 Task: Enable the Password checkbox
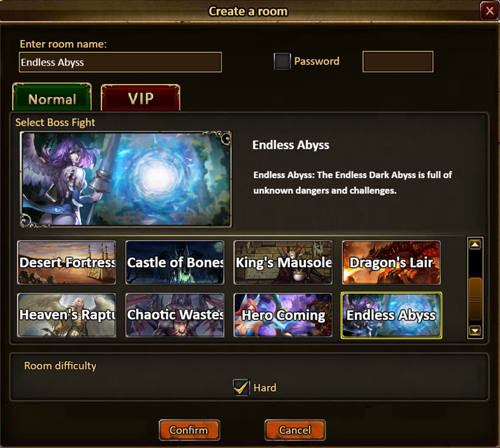(282, 61)
